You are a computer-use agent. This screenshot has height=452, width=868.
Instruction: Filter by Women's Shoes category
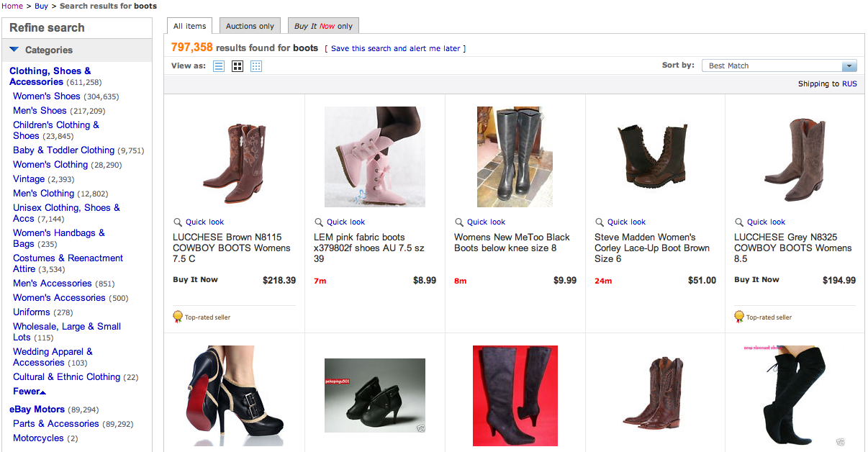coord(47,96)
